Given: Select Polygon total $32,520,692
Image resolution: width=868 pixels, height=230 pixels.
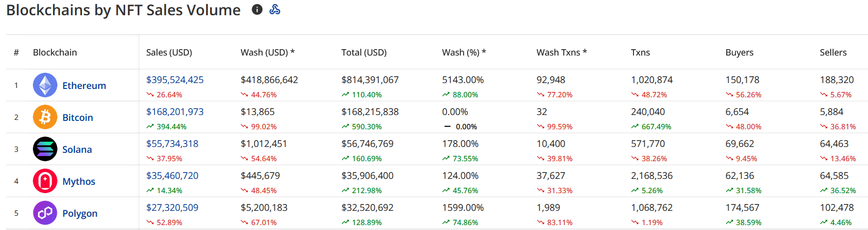Looking at the screenshot, I should coord(368,207).
